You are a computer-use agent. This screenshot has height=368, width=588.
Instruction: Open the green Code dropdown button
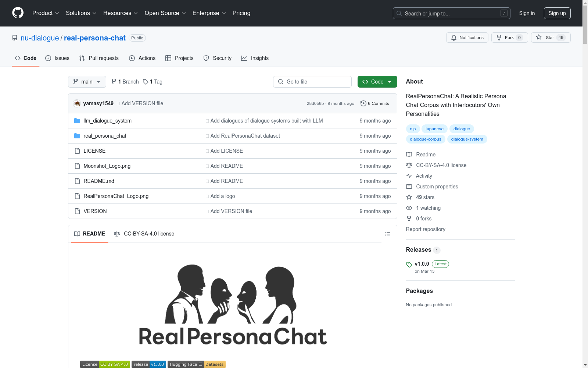click(377, 82)
